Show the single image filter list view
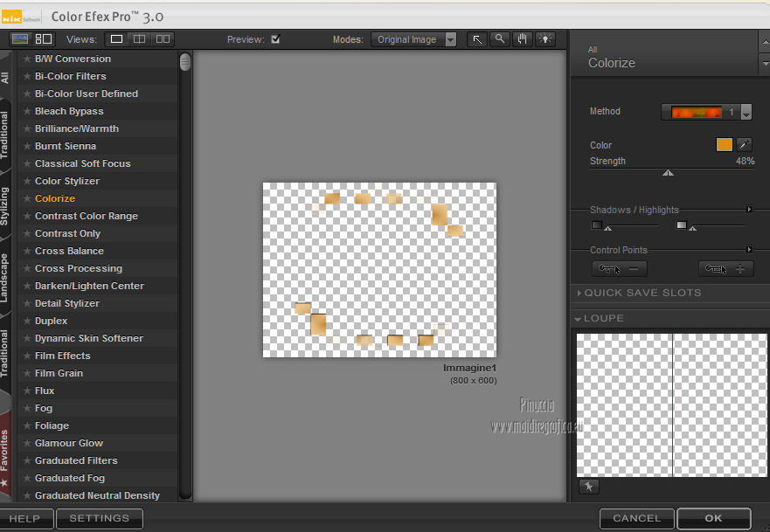The image size is (770, 532). pos(19,38)
